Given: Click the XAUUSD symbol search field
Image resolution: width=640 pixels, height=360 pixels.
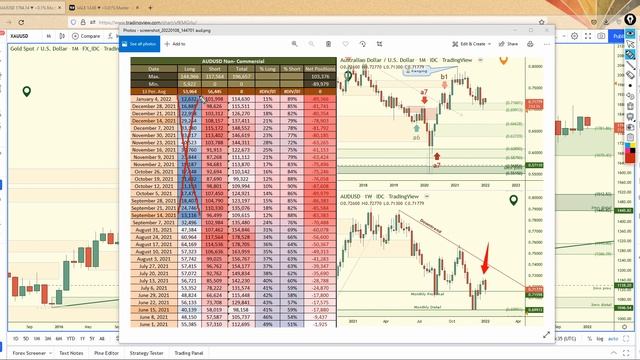Looking at the screenshot, I should tap(20, 36).
